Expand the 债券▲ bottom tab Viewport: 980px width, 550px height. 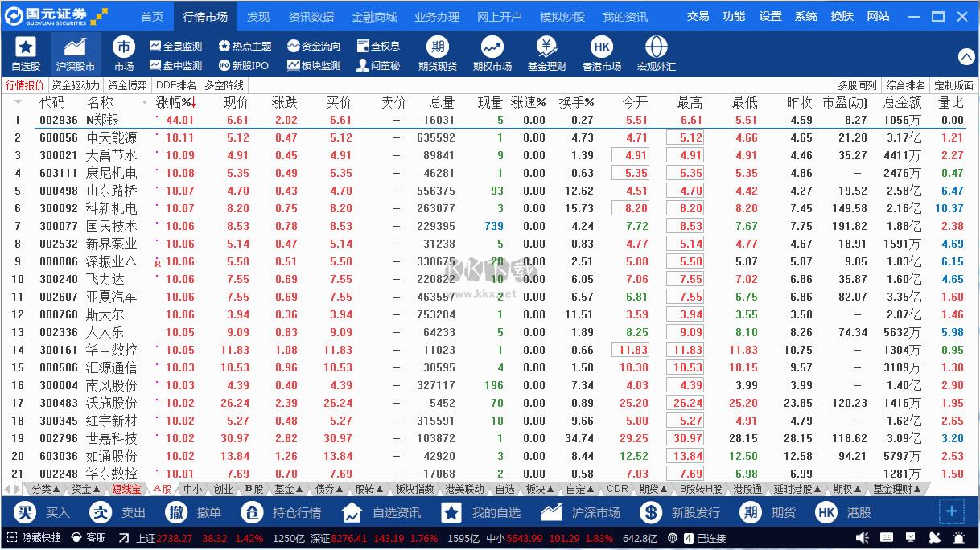pyautogui.click(x=329, y=489)
